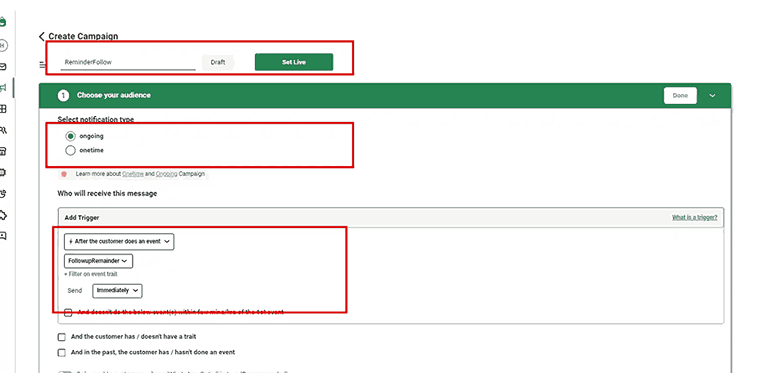The width and height of the screenshot is (757, 373).
Task: Open the Send Immediately dropdown
Action: 117,291
